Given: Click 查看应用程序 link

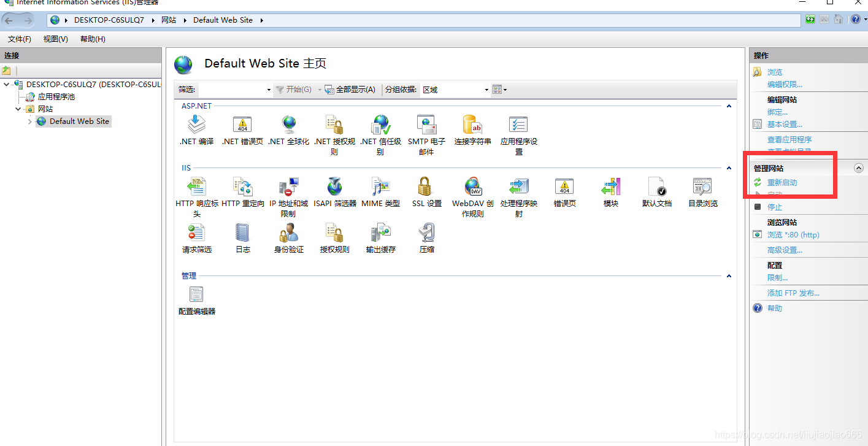Looking at the screenshot, I should 789,140.
